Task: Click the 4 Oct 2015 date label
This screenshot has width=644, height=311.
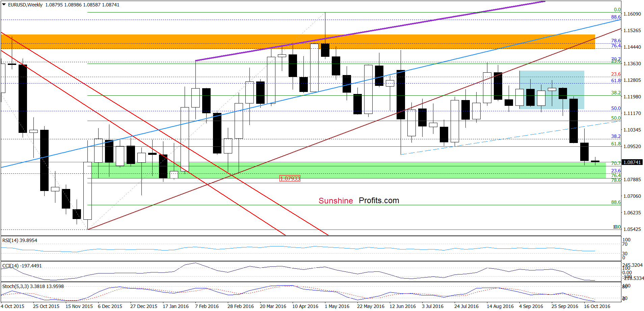Action: click(12, 306)
